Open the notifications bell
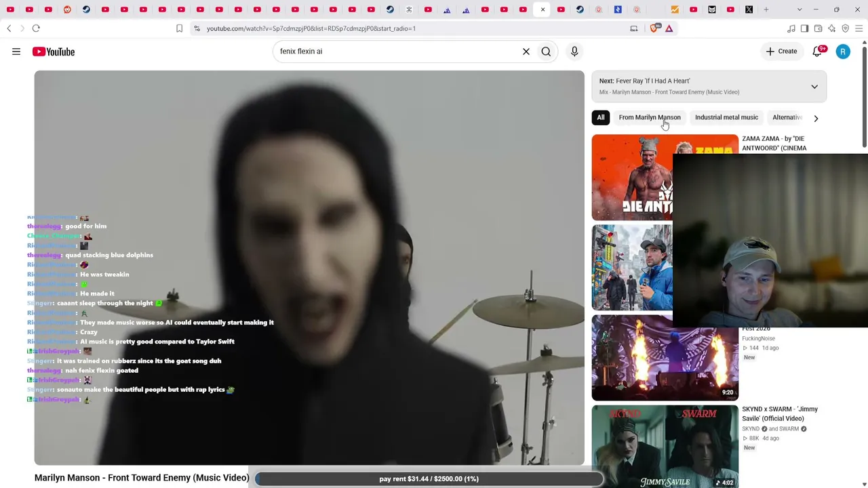Screen dimensions: 868x488 coord(818,52)
